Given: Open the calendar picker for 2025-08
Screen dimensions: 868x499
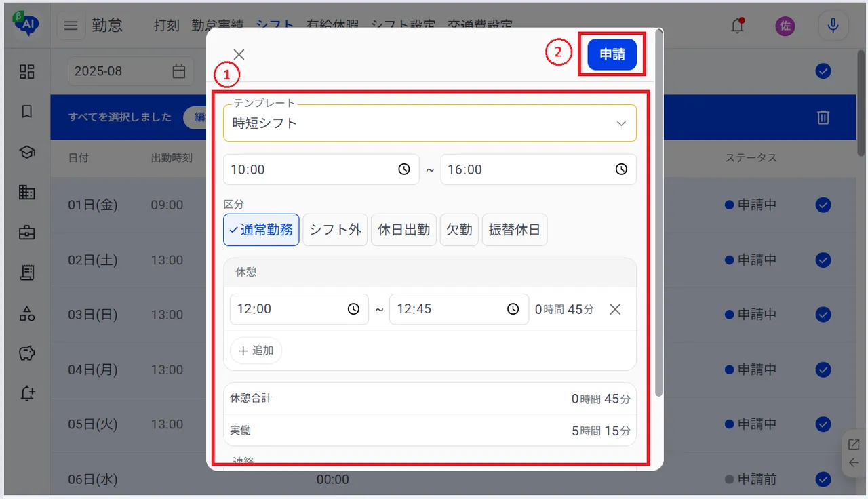Looking at the screenshot, I should (x=179, y=71).
